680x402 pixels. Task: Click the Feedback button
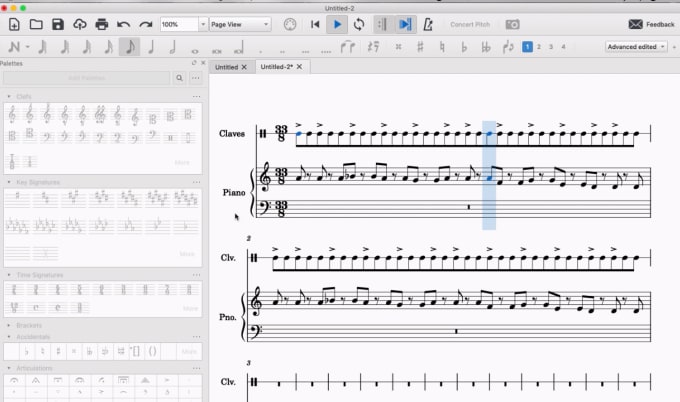coord(650,23)
